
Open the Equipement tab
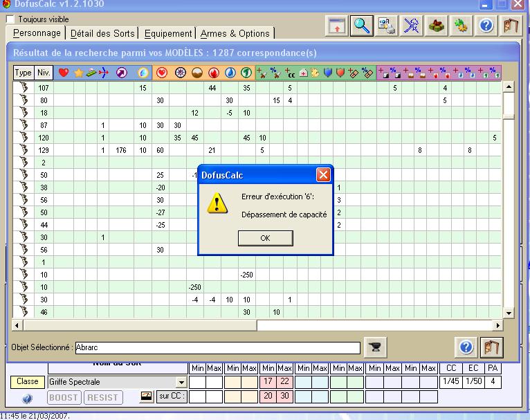[x=167, y=33]
